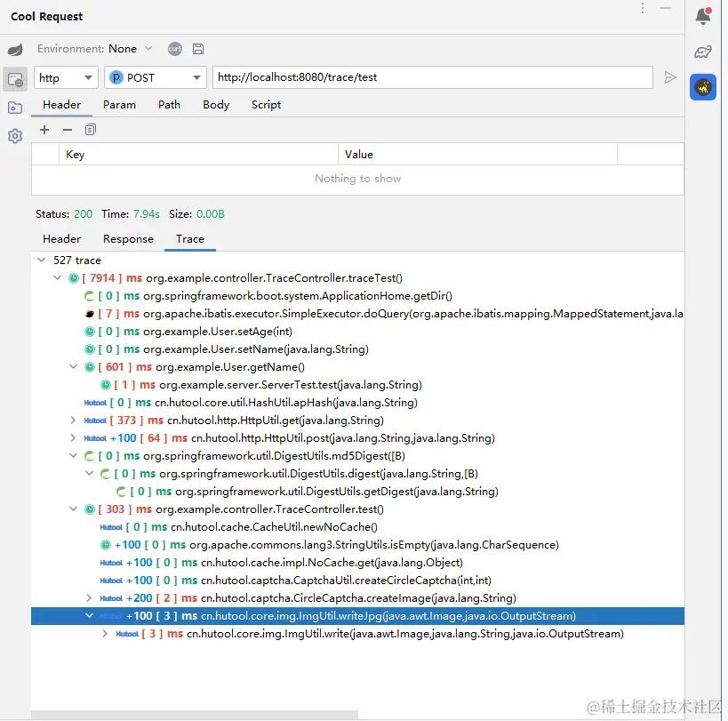Click the copy headers icon

(91, 130)
